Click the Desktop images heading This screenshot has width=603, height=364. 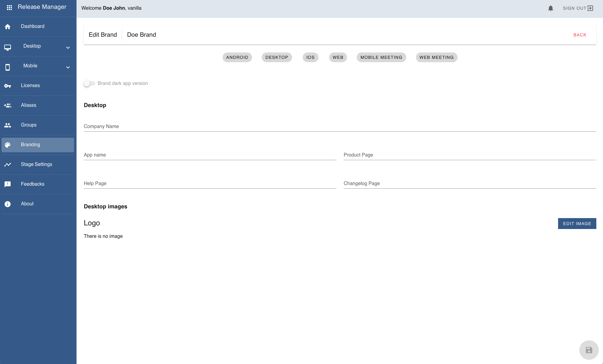(x=105, y=207)
